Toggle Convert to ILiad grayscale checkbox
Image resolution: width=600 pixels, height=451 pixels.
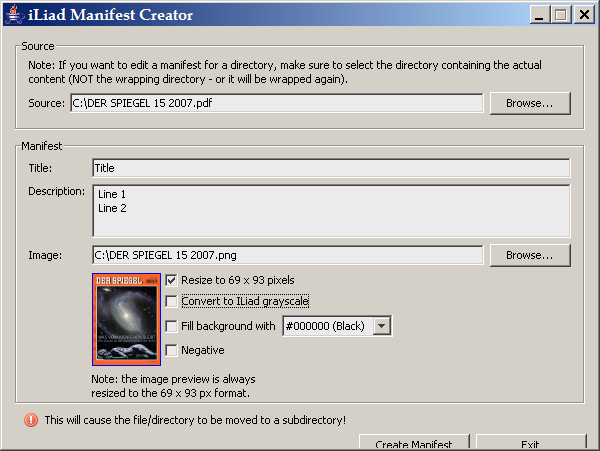click(171, 301)
